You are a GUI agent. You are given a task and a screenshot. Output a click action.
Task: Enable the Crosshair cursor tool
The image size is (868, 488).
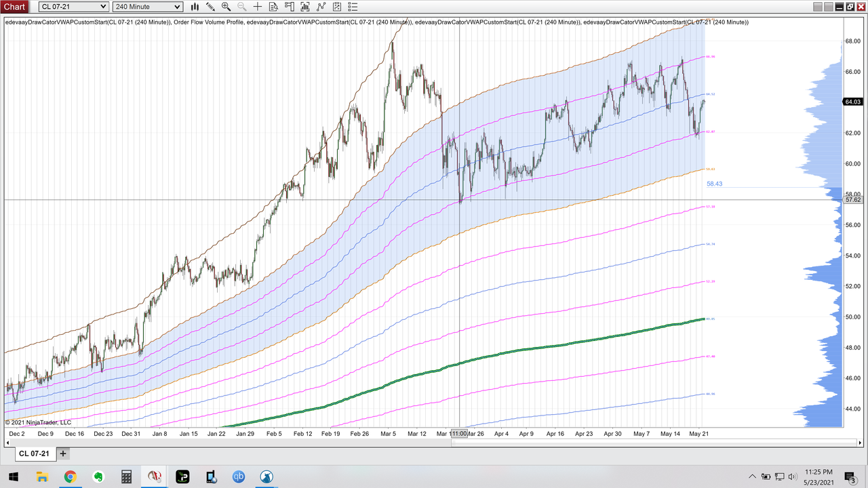258,7
